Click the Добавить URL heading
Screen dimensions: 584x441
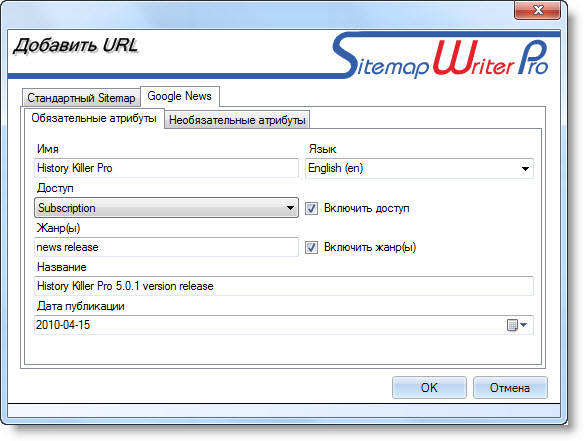[76, 46]
